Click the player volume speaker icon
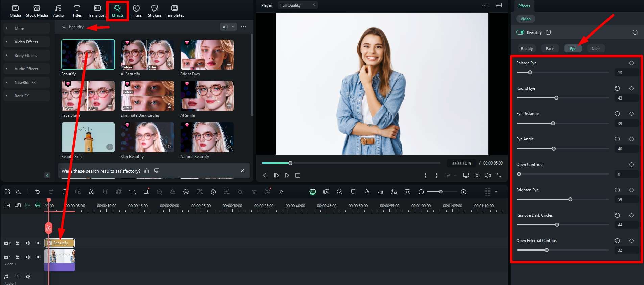The image size is (644, 285). [488, 175]
